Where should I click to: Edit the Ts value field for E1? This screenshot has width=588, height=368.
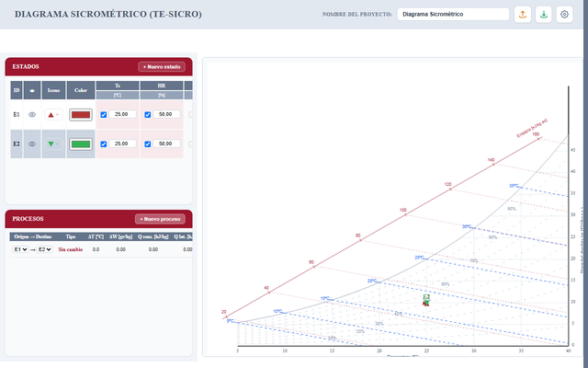click(x=122, y=114)
